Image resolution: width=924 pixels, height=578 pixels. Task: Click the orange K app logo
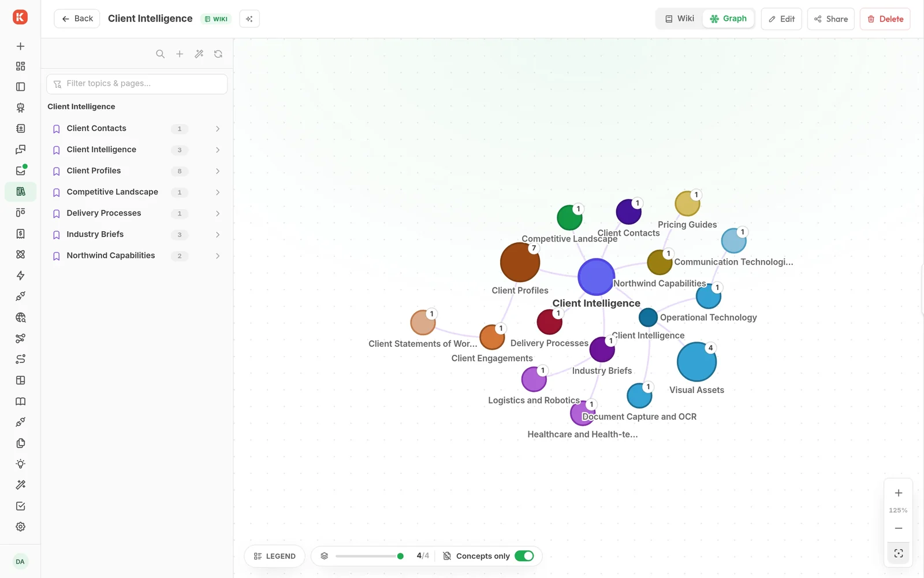click(x=20, y=17)
